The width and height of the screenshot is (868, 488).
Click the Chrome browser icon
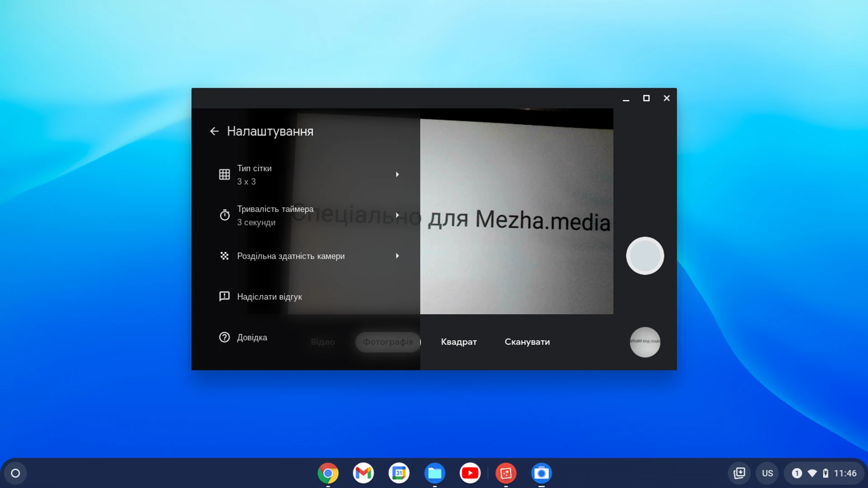click(x=328, y=473)
